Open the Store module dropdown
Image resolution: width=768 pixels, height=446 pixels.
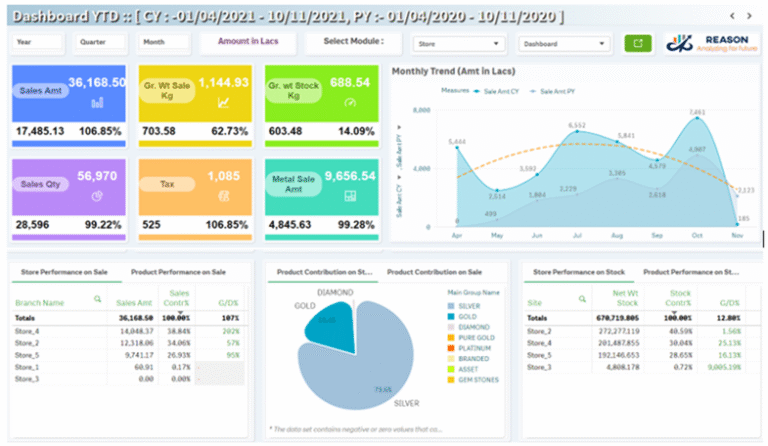coord(460,44)
